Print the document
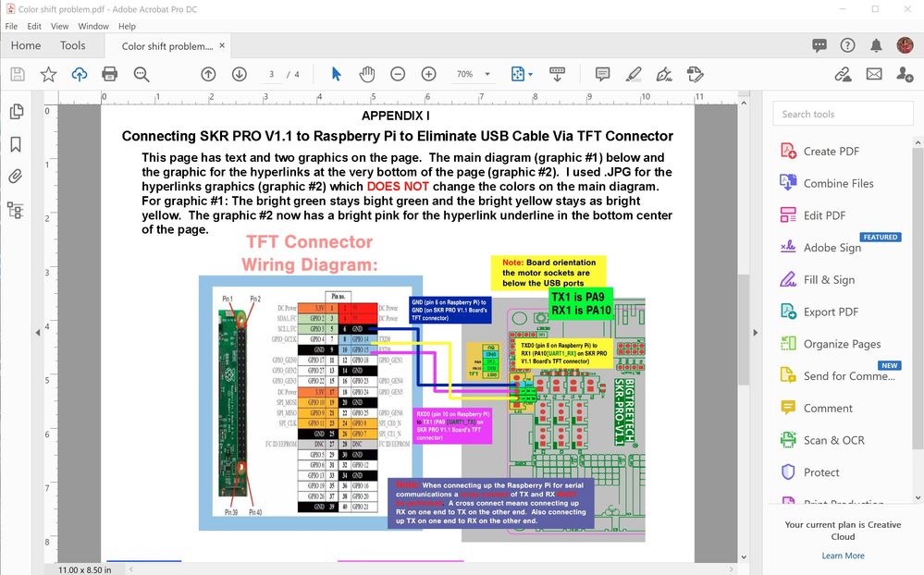 click(x=110, y=74)
